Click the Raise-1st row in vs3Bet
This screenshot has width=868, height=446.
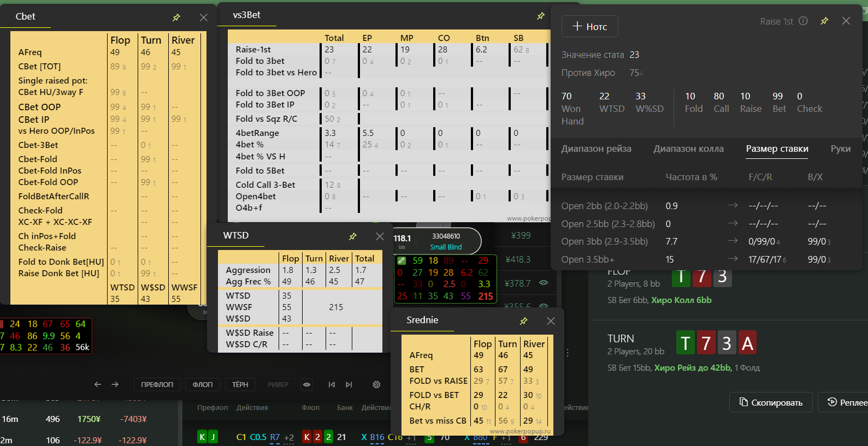(x=387, y=49)
